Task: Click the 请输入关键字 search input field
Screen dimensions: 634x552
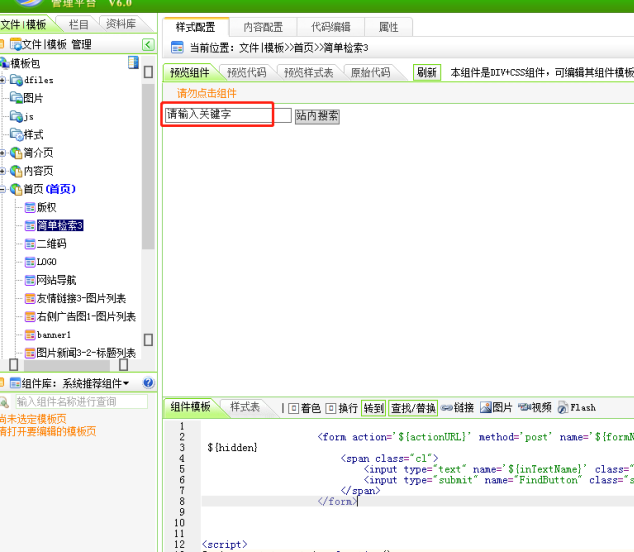Action: click(217, 115)
